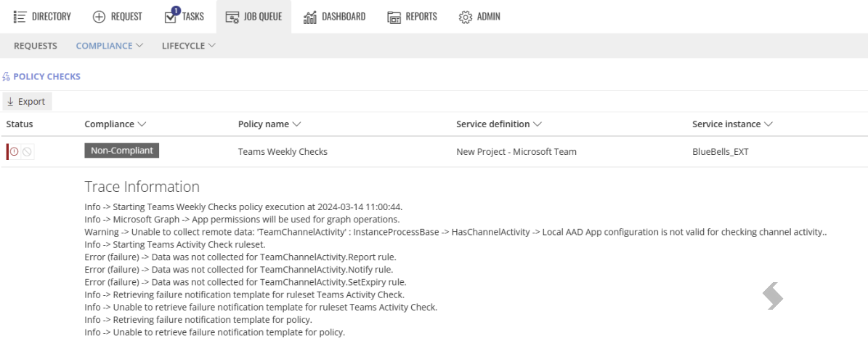Click the Starting Teams Weekly Checks policy execution line
This screenshot has height=341, width=868.
click(243, 206)
